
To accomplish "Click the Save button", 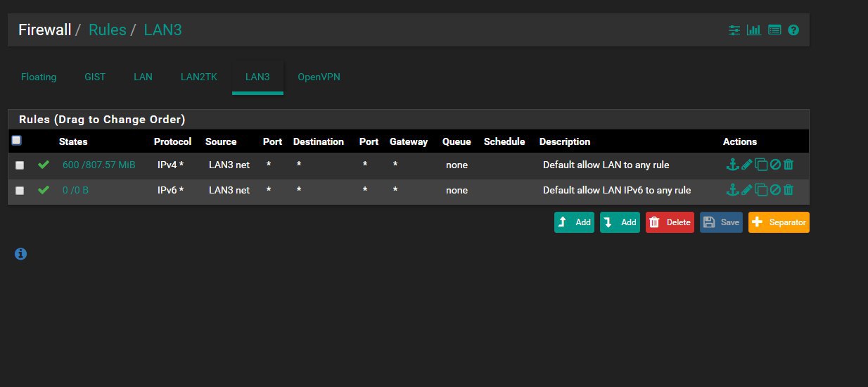I will [721, 222].
